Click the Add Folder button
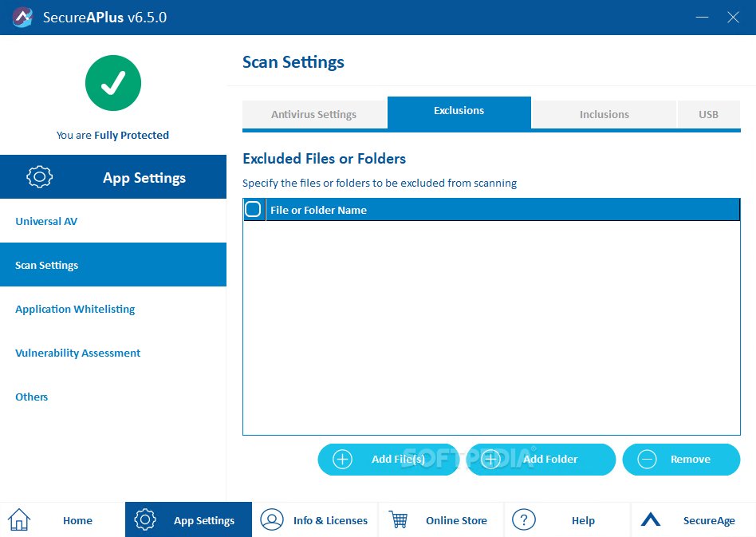Screen dimensions: 756x537 click(541, 460)
